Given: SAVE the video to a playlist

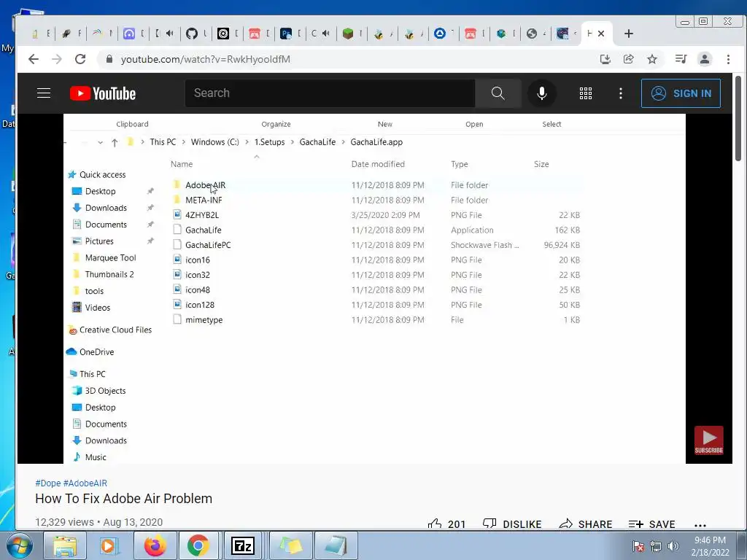Looking at the screenshot, I should pyautogui.click(x=651, y=524).
